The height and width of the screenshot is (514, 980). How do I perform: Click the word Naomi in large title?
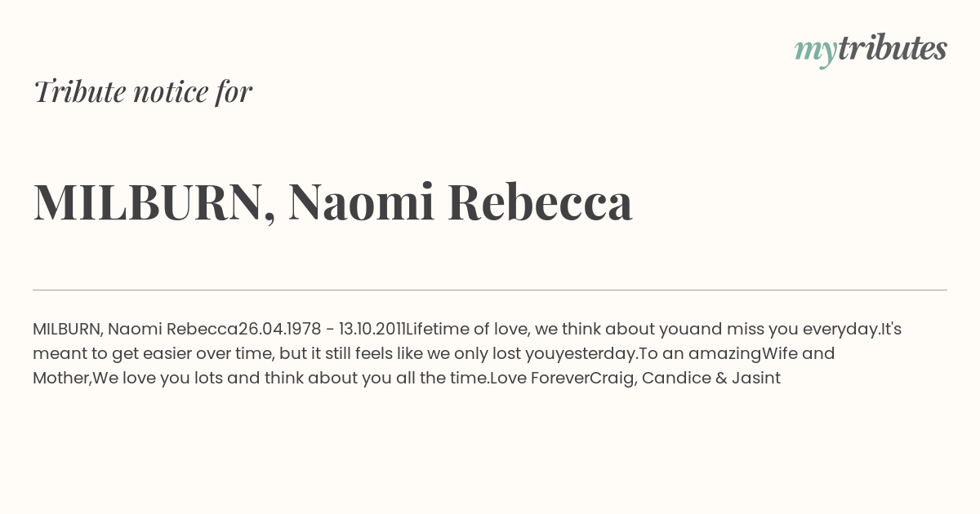(361, 202)
